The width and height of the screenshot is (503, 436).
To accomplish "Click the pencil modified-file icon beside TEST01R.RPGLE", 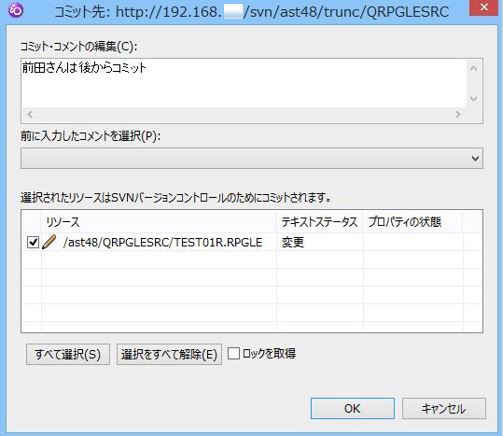I will [49, 242].
